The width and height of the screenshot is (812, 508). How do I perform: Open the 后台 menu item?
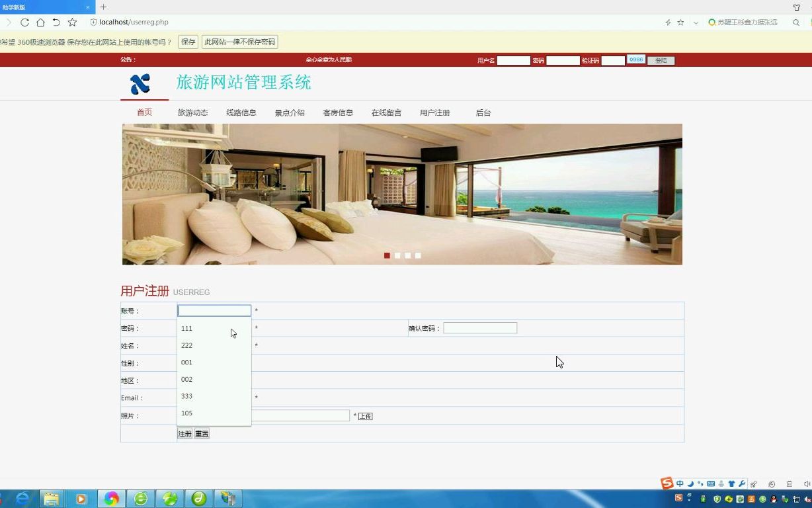pyautogui.click(x=483, y=112)
